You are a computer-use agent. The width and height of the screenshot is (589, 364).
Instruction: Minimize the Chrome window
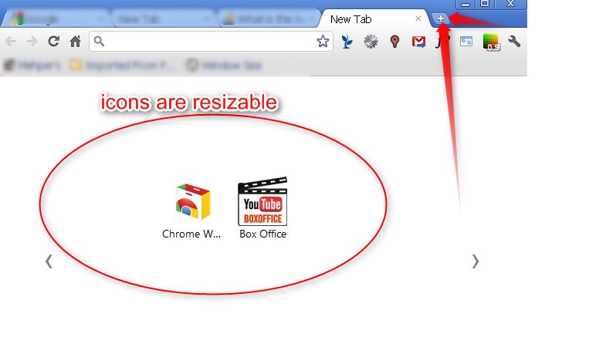coord(465,5)
